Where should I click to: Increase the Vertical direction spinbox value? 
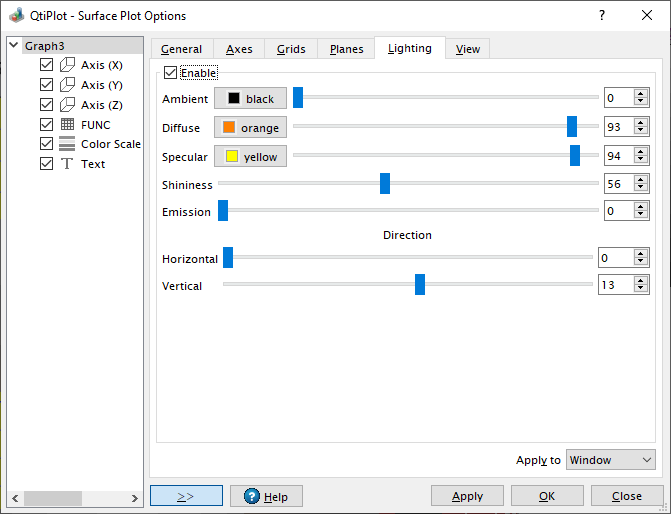[639, 281]
